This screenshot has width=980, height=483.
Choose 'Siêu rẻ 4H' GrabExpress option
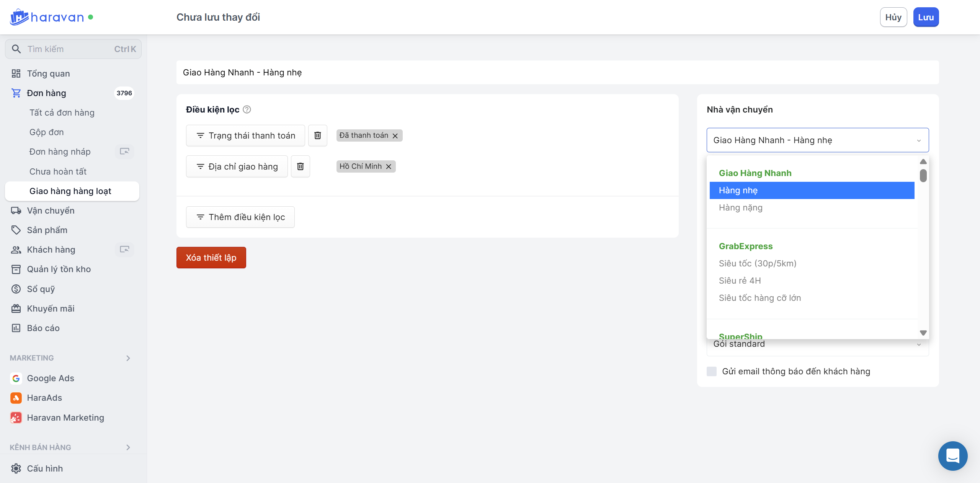point(740,281)
